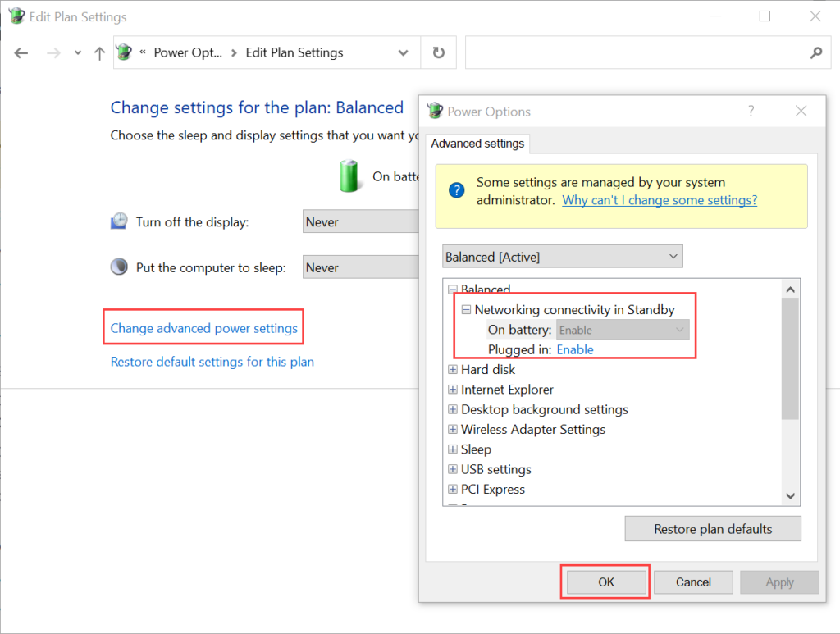Click the Refresh address bar button
The image size is (840, 634).
[x=439, y=53]
